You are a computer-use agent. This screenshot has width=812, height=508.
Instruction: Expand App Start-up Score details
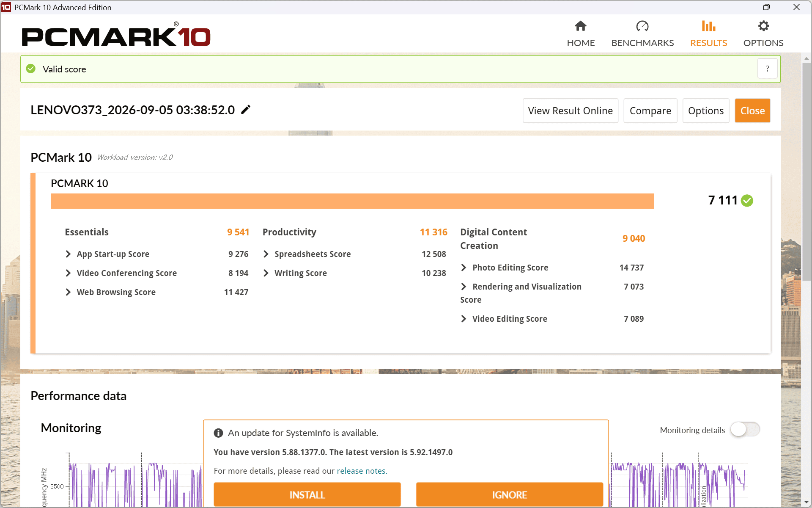68,254
